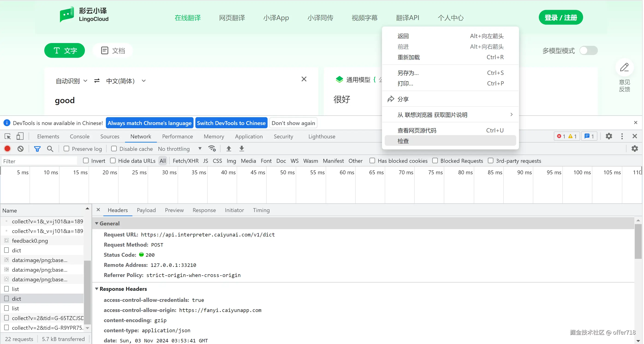
Task: Turn on the 多模型模式 switch
Action: 588,51
